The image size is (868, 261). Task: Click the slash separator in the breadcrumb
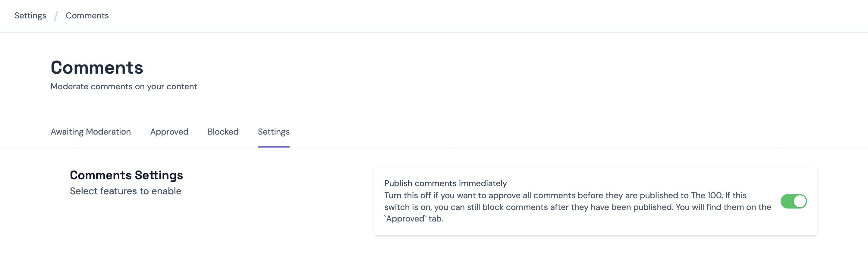pos(56,15)
